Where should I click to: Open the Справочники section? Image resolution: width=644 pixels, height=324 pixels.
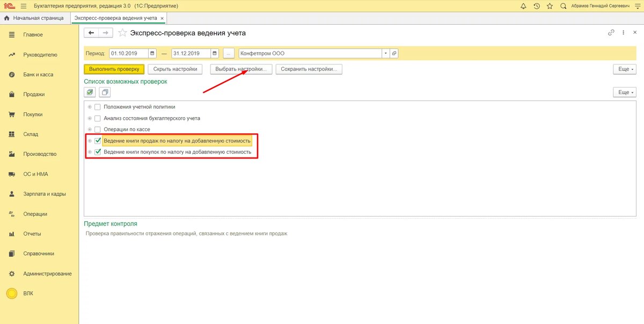pos(39,254)
